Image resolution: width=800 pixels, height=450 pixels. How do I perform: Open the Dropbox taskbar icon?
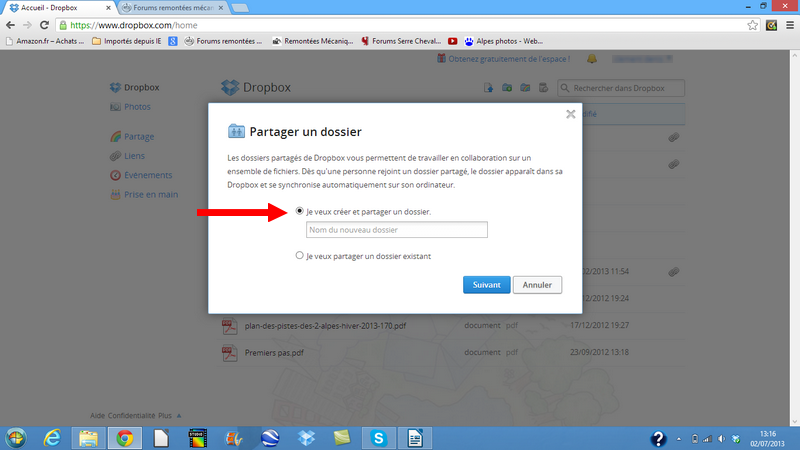pyautogui.click(x=306, y=438)
